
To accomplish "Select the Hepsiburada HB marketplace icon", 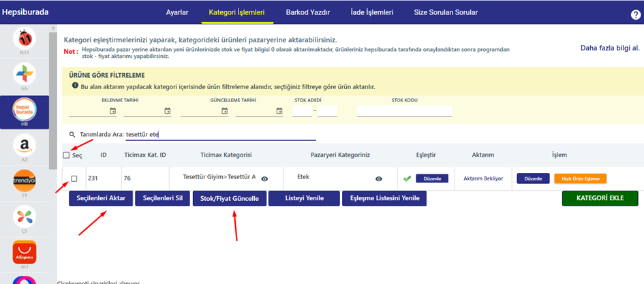I will (x=25, y=111).
